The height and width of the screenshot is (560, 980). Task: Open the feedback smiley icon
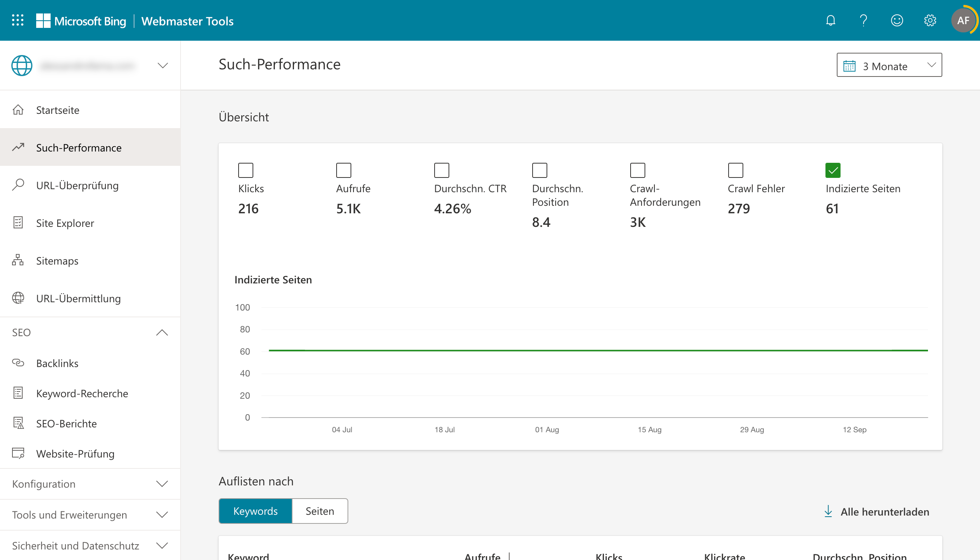(897, 20)
